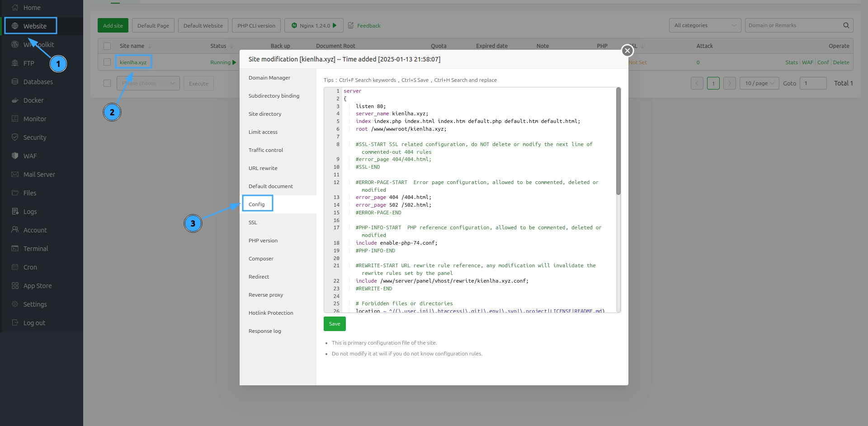Select the WAF sidebar item
Viewport: 868px width, 426px height.
(29, 155)
